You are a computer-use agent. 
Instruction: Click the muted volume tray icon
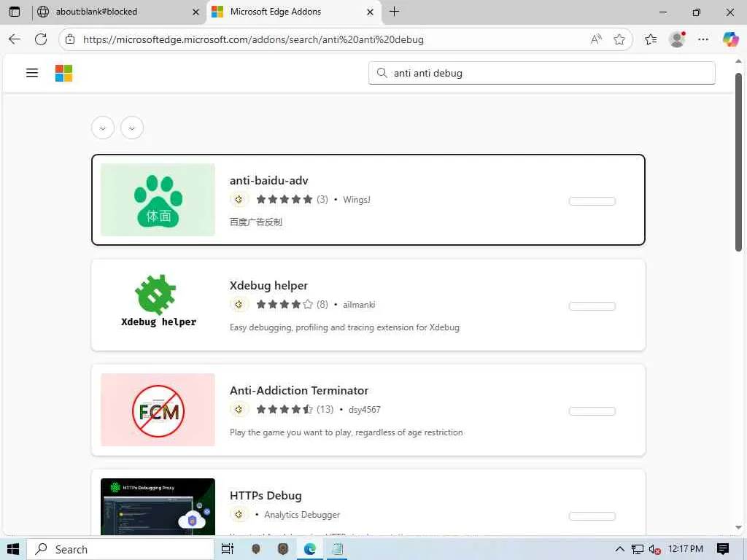654,550
